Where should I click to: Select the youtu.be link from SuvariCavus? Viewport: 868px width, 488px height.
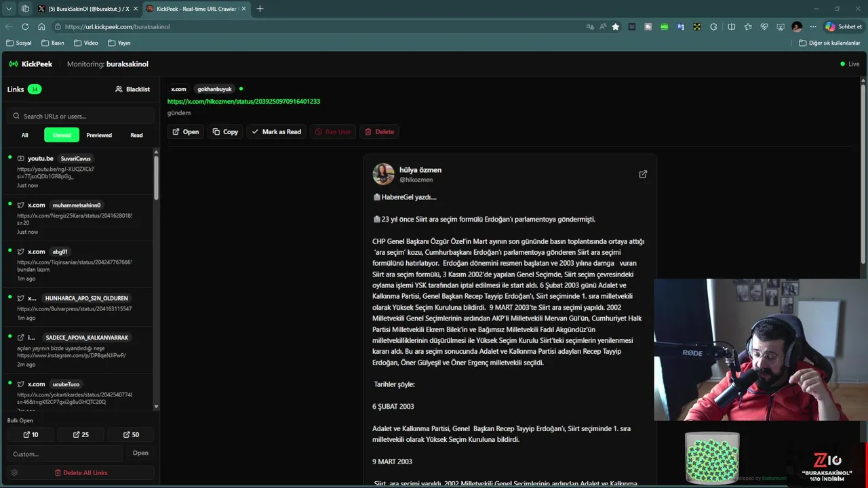pos(78,171)
